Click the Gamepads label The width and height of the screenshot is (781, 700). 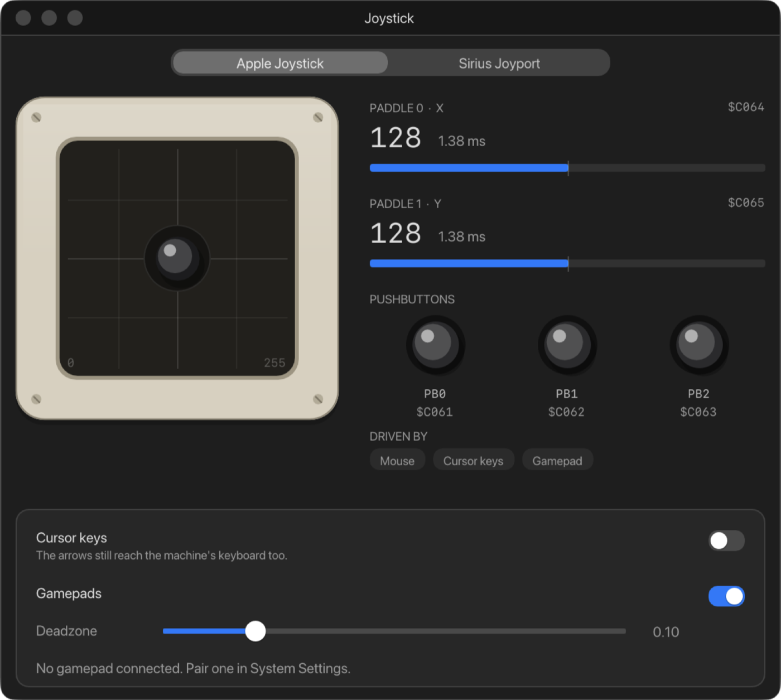(x=69, y=593)
